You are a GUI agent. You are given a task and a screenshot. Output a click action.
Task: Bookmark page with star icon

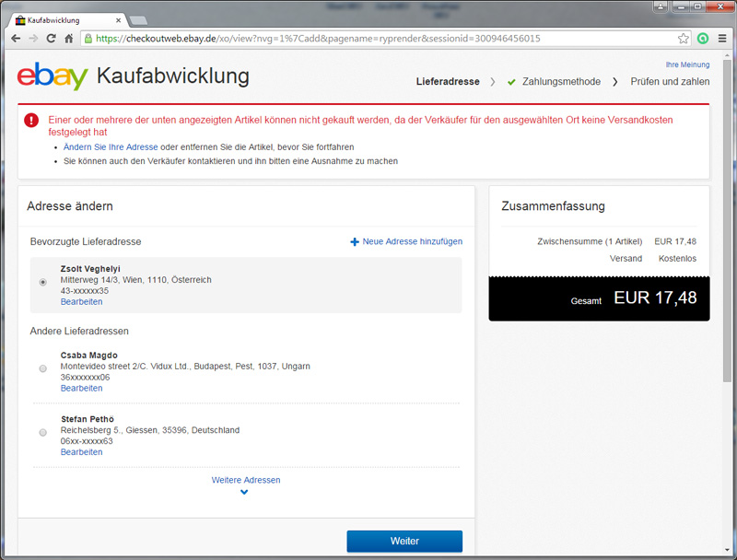[x=684, y=39]
